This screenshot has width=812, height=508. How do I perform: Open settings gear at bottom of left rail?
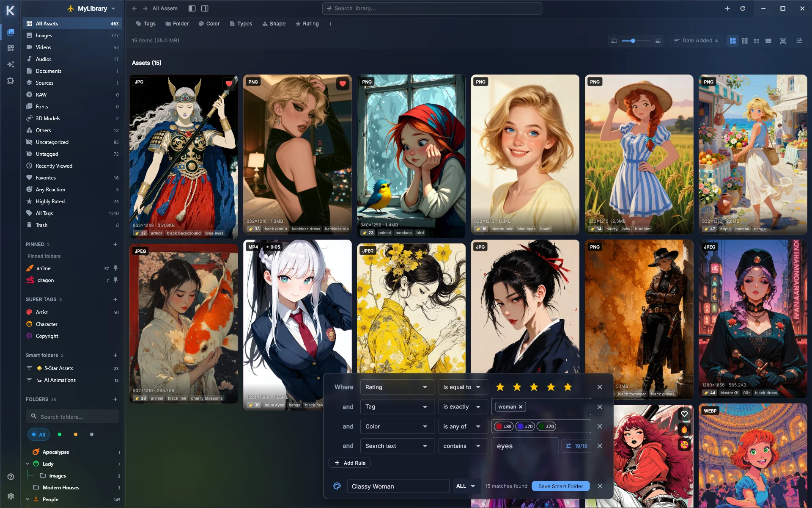11,496
